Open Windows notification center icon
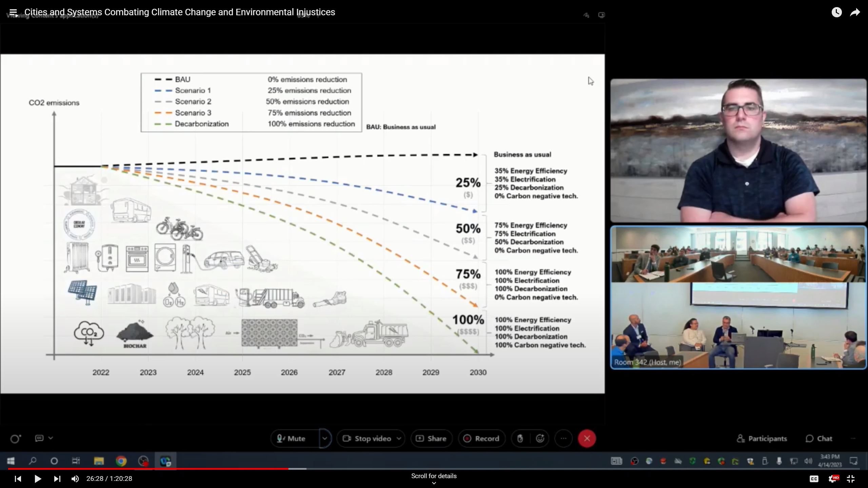The image size is (868, 488). 853,461
